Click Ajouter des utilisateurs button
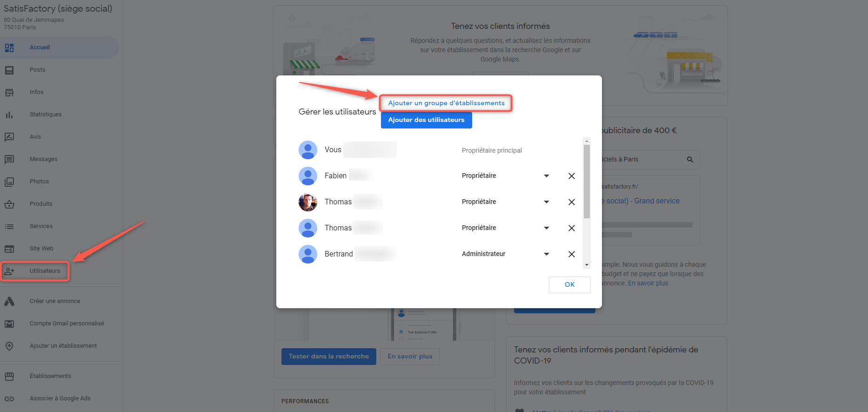The image size is (868, 412). (426, 120)
